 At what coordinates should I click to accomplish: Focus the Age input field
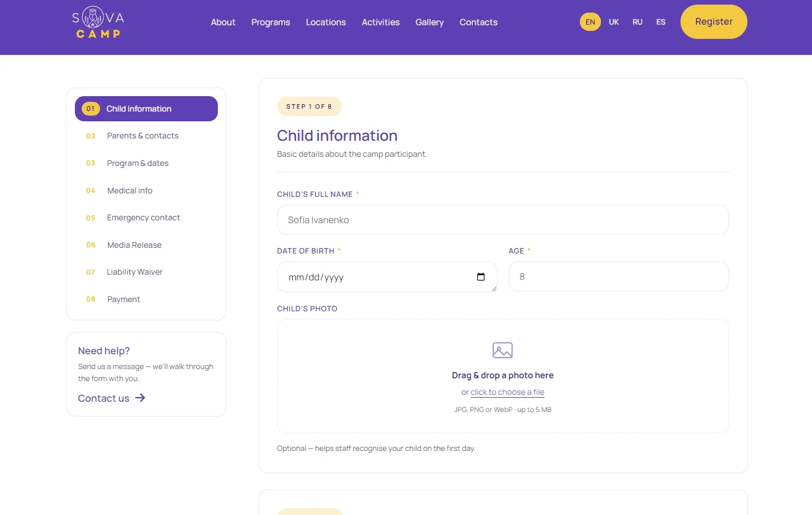pyautogui.click(x=619, y=276)
